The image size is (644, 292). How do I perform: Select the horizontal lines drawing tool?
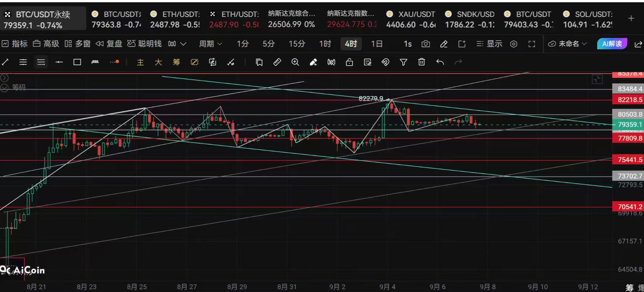click(41, 62)
